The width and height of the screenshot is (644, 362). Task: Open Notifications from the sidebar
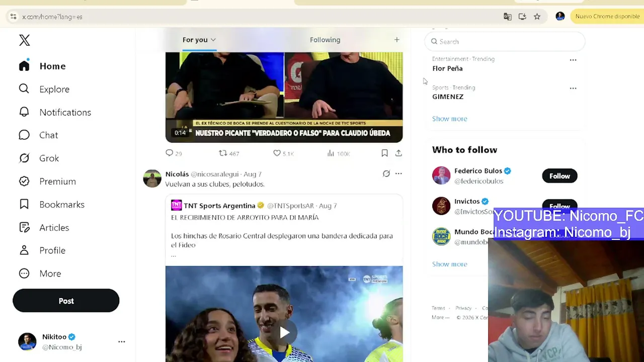[x=55, y=112]
